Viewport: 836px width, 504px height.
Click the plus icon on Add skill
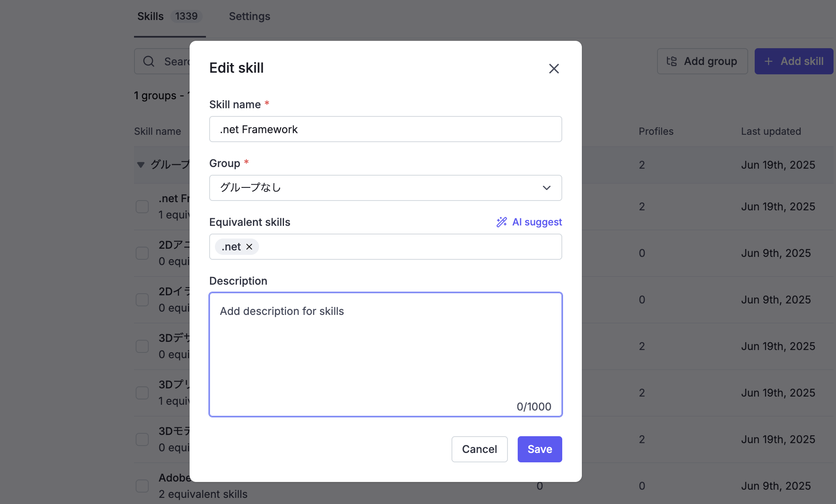coord(769,61)
